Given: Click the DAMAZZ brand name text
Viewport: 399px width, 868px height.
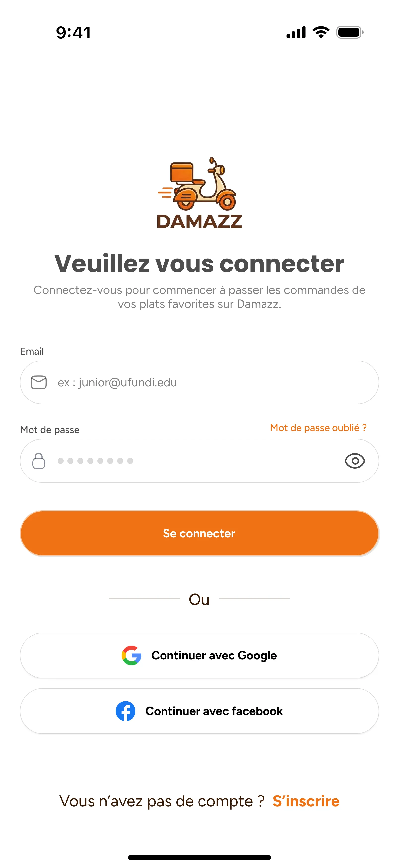Looking at the screenshot, I should pos(199,221).
